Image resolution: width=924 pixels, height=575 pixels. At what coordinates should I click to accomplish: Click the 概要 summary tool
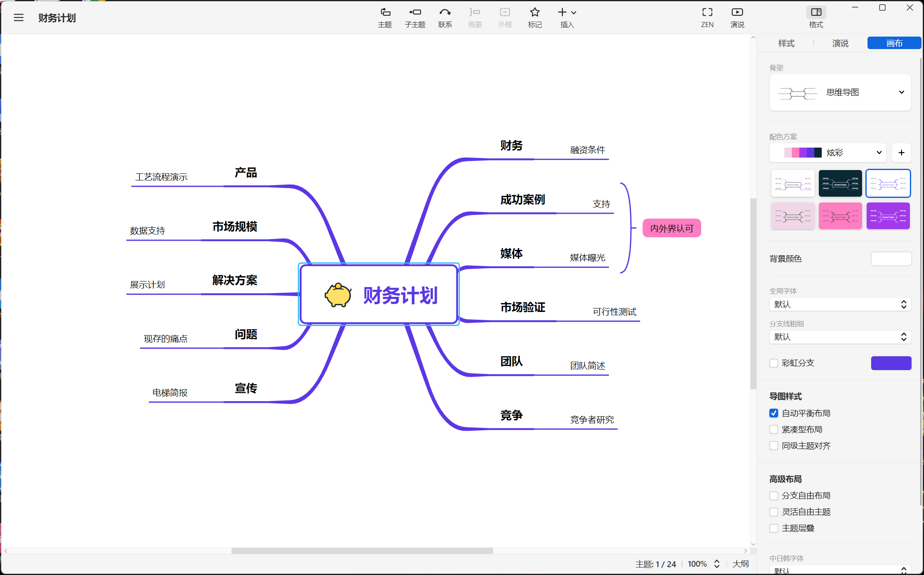coord(475,18)
